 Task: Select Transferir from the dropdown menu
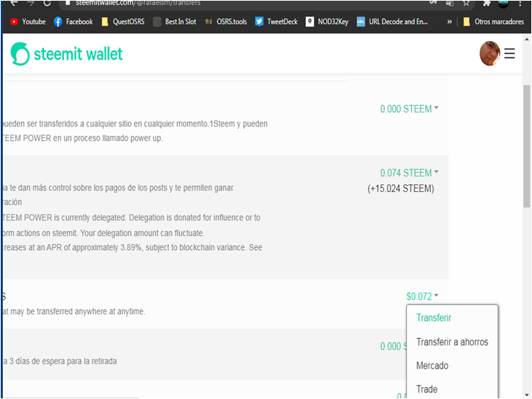434,318
